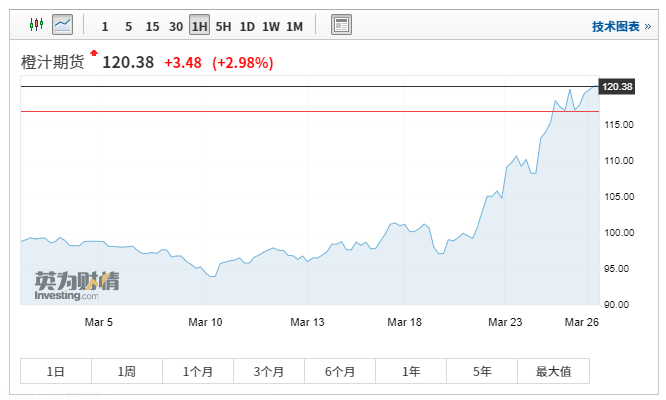Set the interval to 1 minute
This screenshot has width=666, height=400.
tap(105, 26)
